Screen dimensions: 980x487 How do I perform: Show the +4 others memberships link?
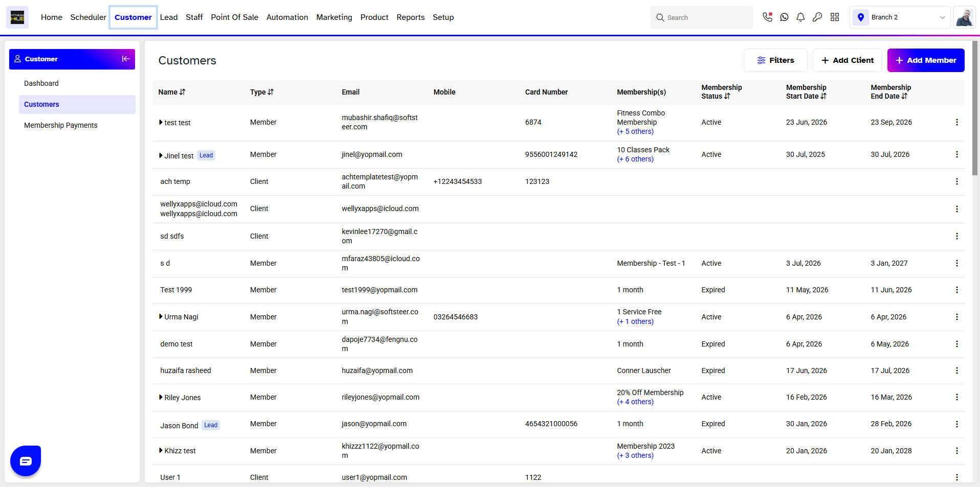pyautogui.click(x=635, y=402)
